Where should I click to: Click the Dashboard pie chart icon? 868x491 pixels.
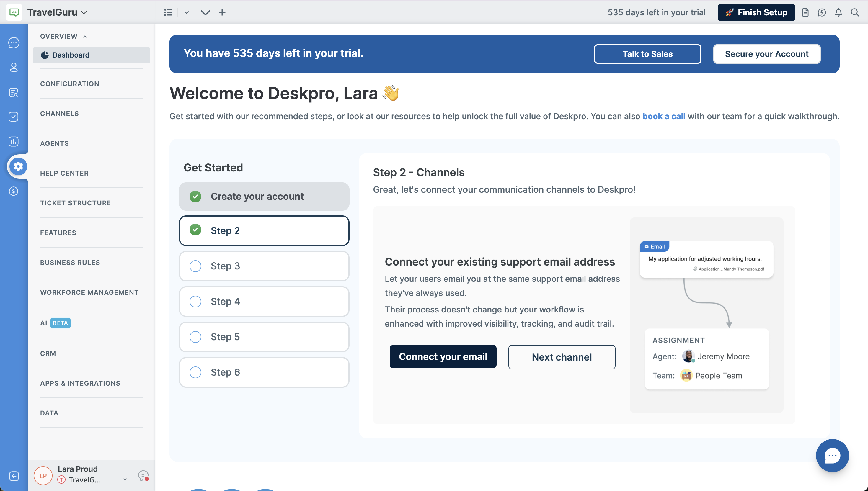click(45, 55)
